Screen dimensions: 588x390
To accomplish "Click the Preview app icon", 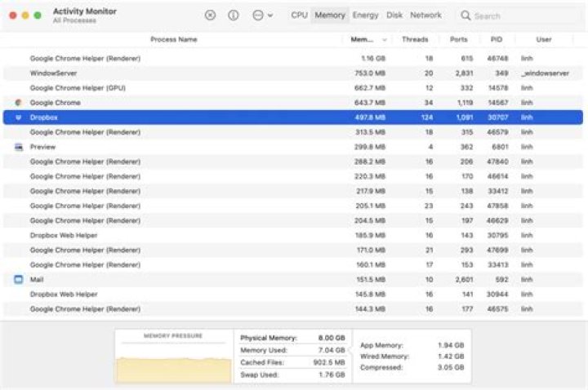I will [18, 147].
